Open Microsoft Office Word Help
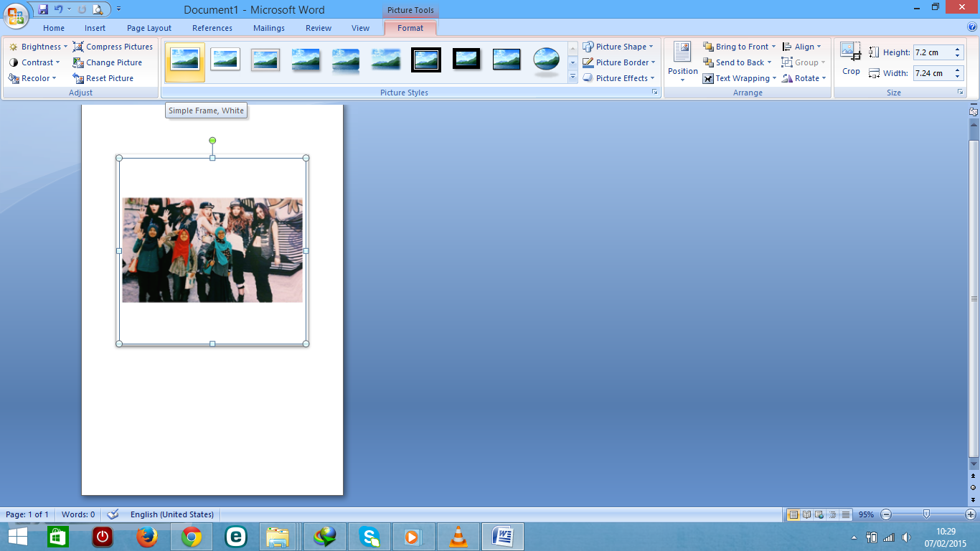The image size is (980, 551). pyautogui.click(x=972, y=27)
